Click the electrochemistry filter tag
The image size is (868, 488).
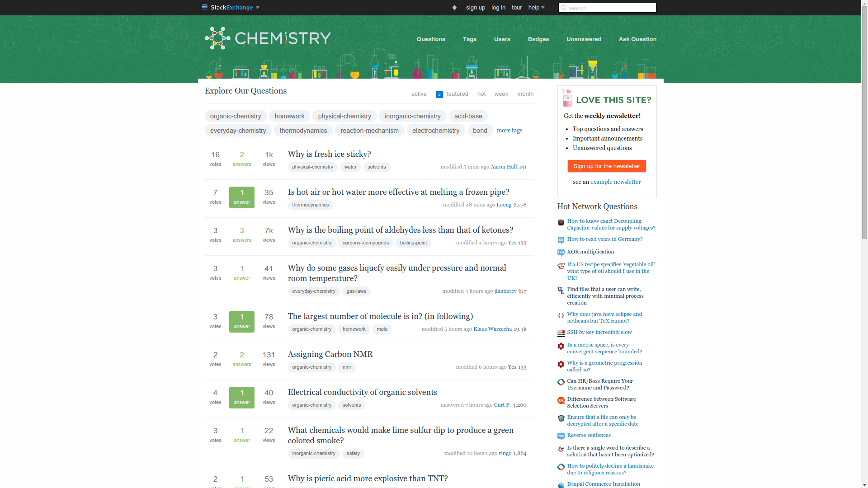436,130
